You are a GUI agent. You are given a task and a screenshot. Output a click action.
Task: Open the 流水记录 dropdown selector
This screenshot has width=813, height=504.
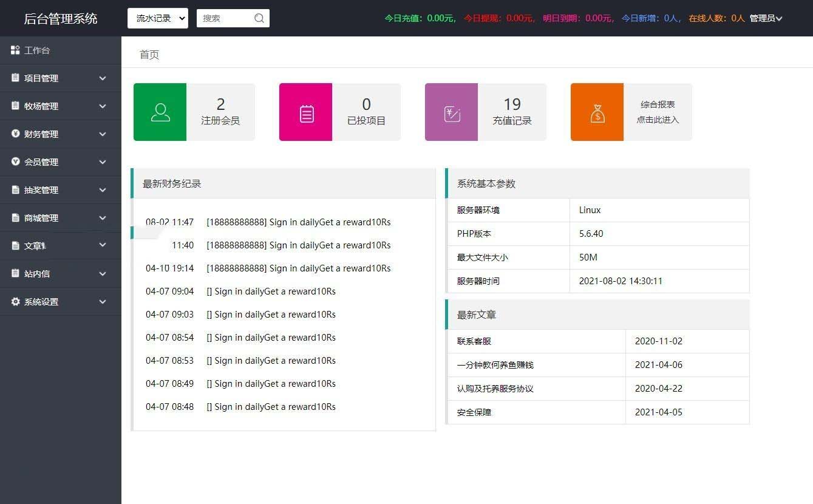pos(158,18)
